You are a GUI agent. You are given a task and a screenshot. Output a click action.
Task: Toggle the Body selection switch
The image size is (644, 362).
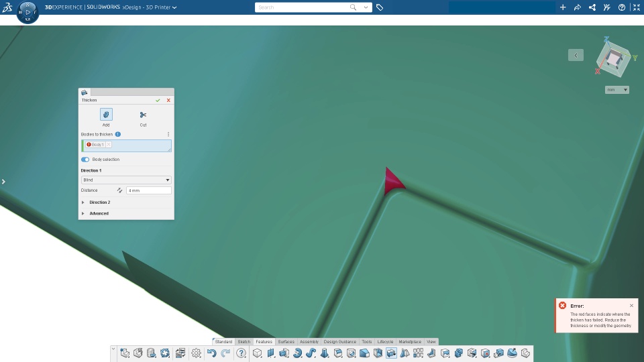tap(85, 160)
